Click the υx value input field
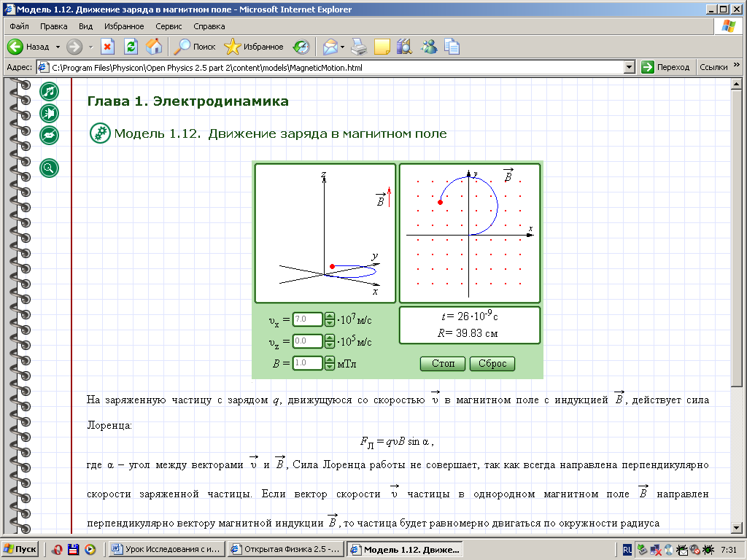This screenshot has width=747, height=560. [308, 319]
